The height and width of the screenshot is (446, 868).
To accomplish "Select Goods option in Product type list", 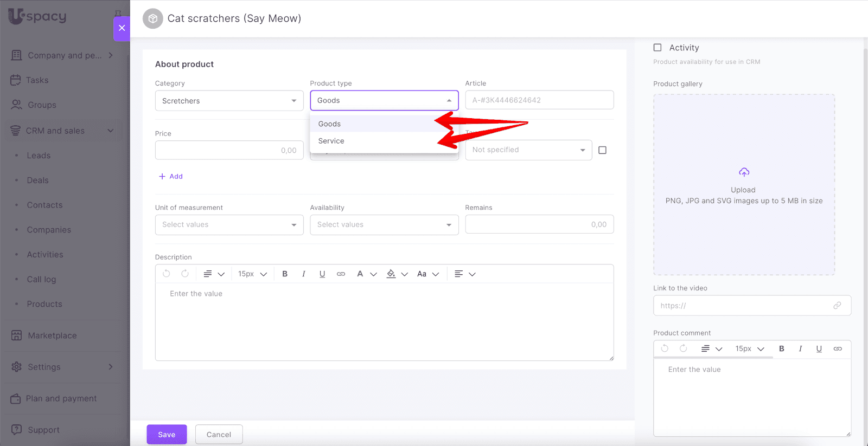I will [330, 124].
